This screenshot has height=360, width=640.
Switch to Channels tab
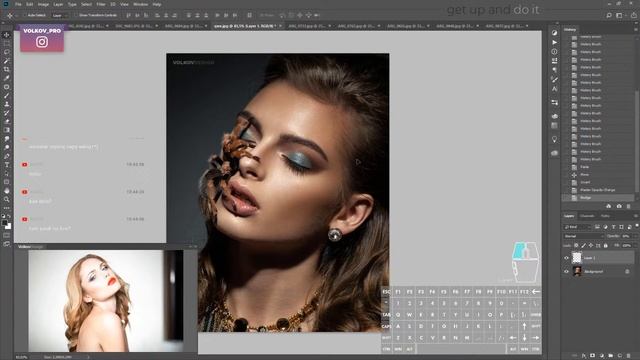(587, 216)
